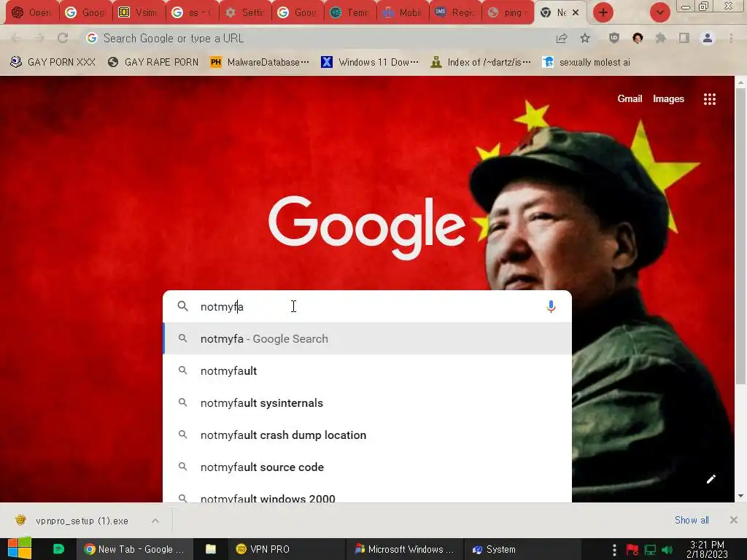The height and width of the screenshot is (560, 747).
Task: Expand the vpnpro_setup download options chevron
Action: pyautogui.click(x=155, y=521)
